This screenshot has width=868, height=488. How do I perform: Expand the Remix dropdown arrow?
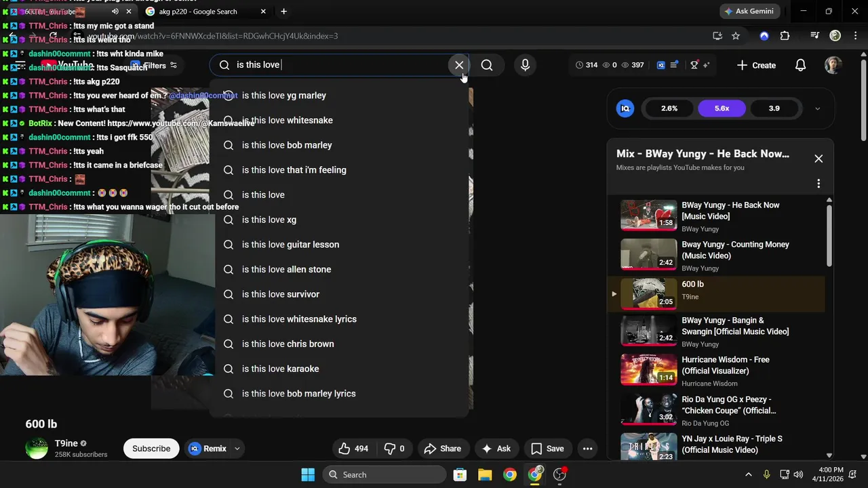coord(237,449)
